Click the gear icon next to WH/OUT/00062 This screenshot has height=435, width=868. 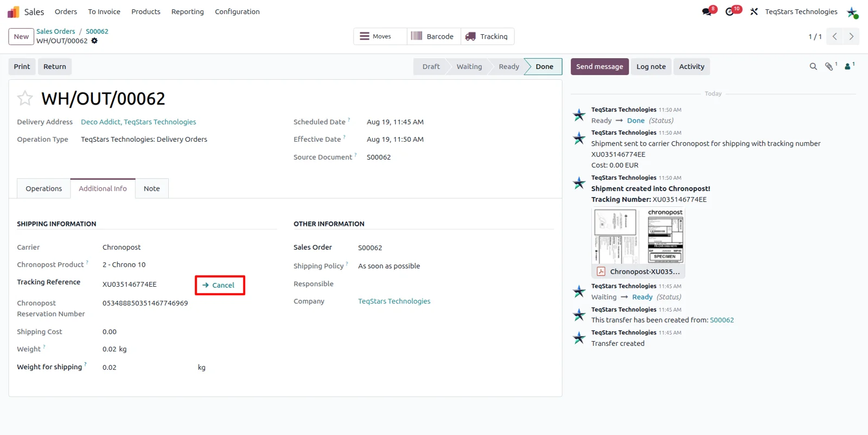coord(94,41)
